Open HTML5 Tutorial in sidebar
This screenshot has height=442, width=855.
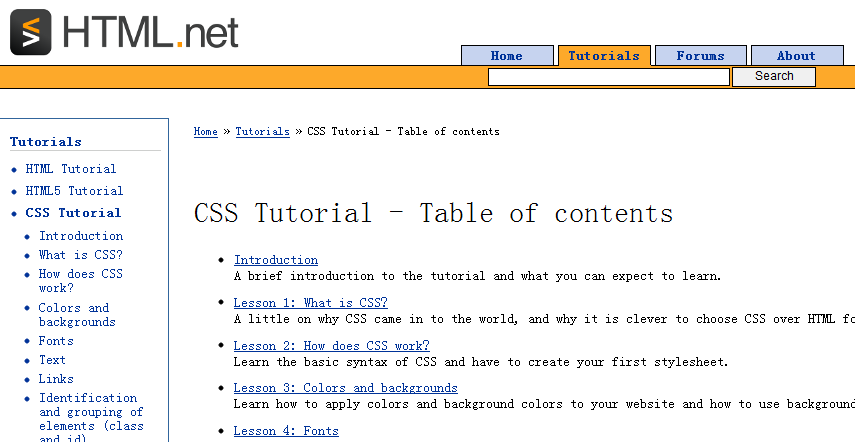coord(74,191)
